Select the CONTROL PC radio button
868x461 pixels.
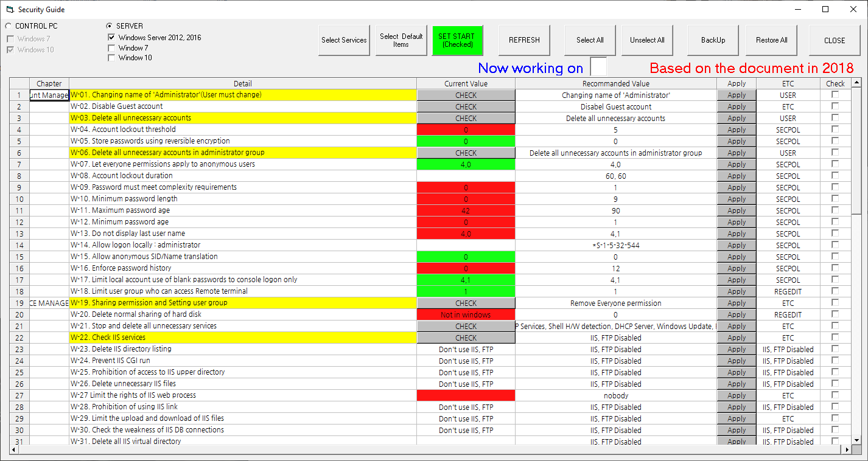pos(8,26)
